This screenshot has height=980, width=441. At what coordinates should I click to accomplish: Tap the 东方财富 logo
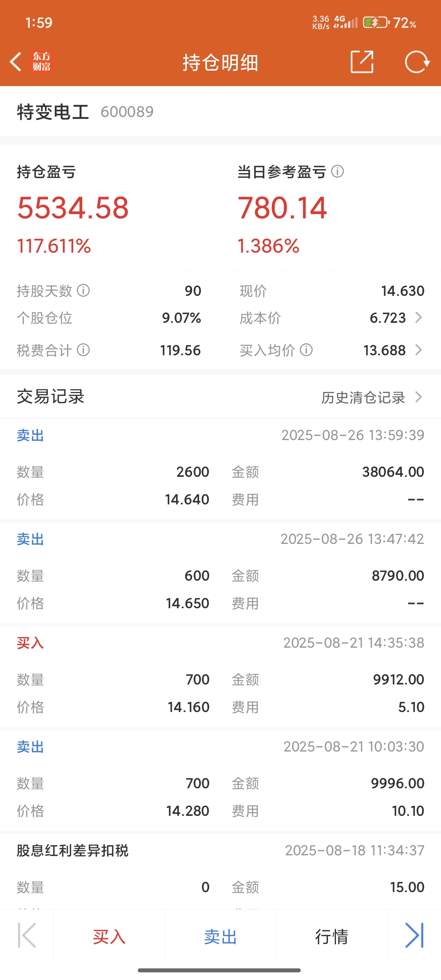tap(41, 62)
